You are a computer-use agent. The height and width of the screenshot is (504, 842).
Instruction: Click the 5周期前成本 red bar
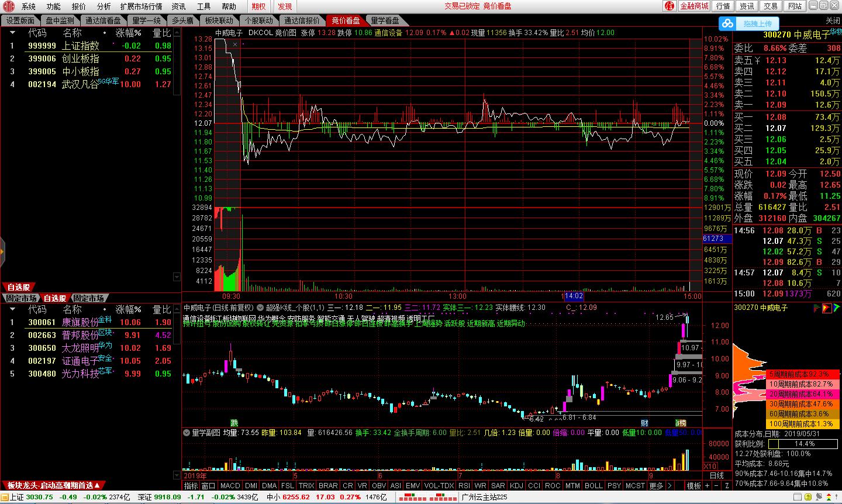(x=802, y=374)
